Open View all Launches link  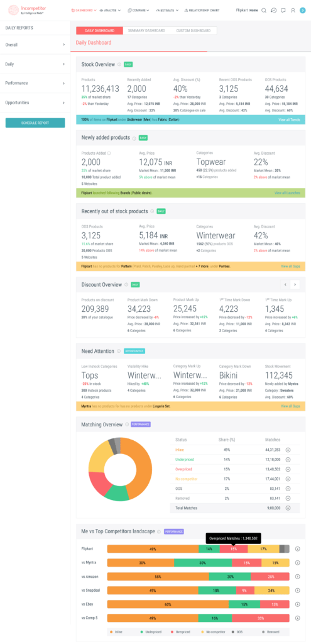[x=288, y=192]
